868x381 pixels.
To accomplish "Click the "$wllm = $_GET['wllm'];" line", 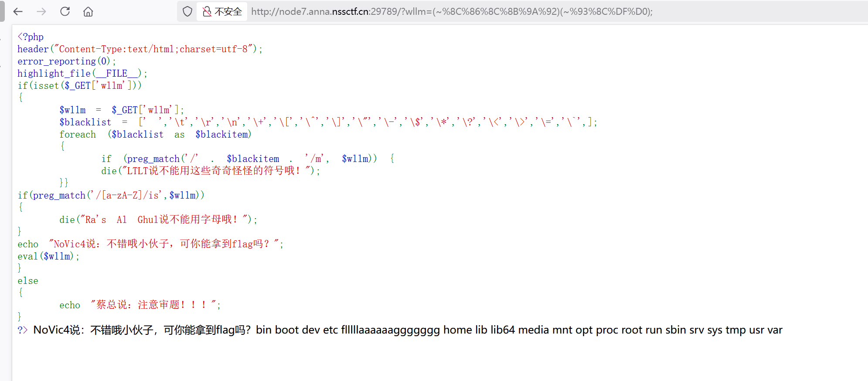I will (x=122, y=110).
